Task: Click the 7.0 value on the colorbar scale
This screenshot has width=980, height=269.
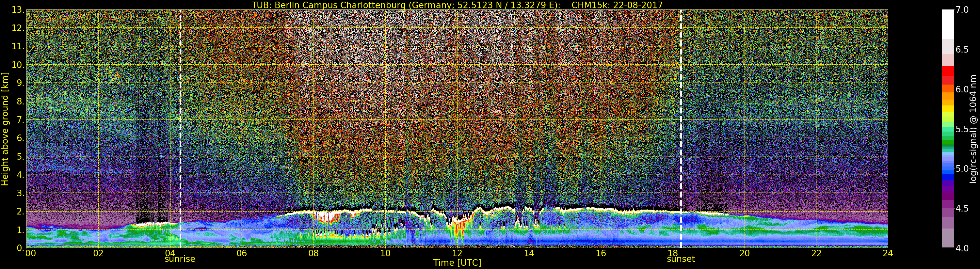Action: [962, 10]
